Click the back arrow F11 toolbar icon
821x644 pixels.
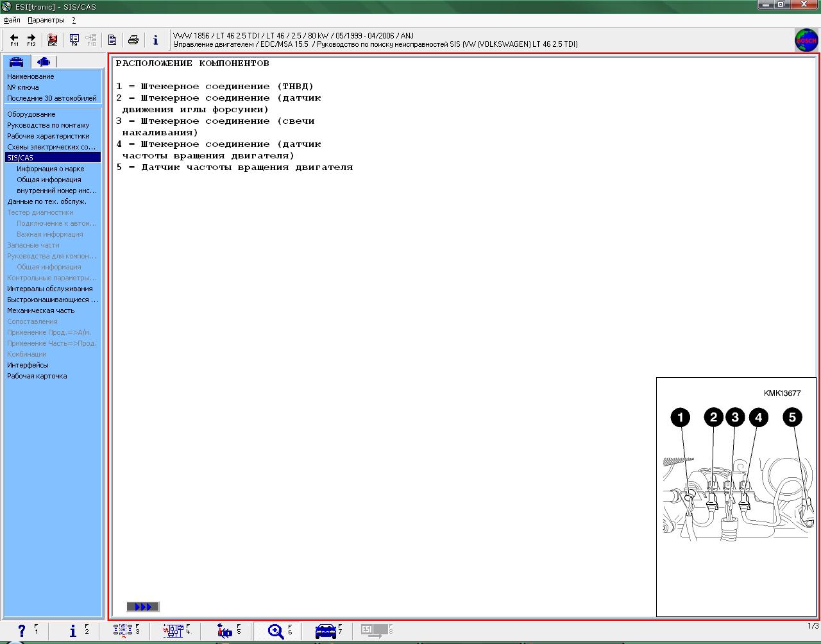tap(14, 40)
